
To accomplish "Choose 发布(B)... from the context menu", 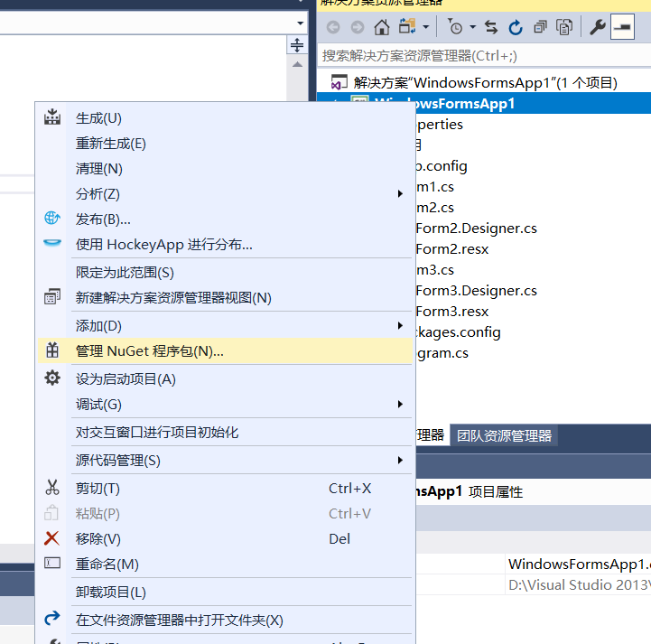I will pos(225,219).
